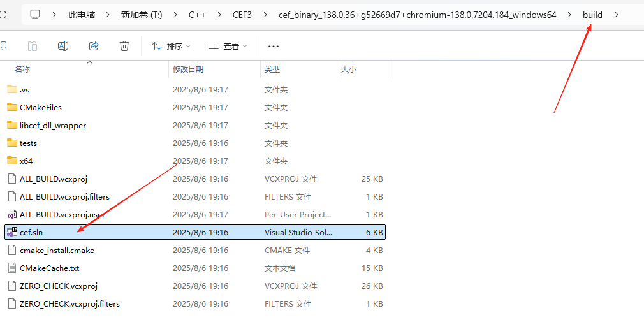Navigate to 此电脑 breadcrumb

point(82,15)
